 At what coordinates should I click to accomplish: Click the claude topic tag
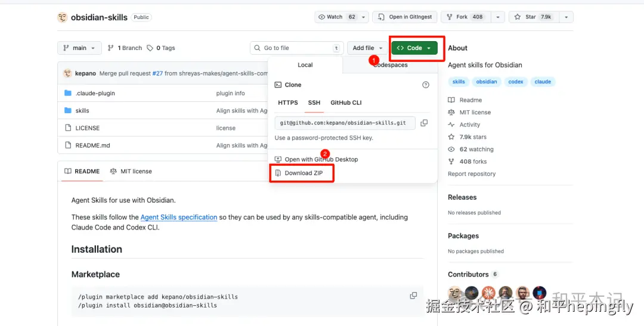[543, 82]
